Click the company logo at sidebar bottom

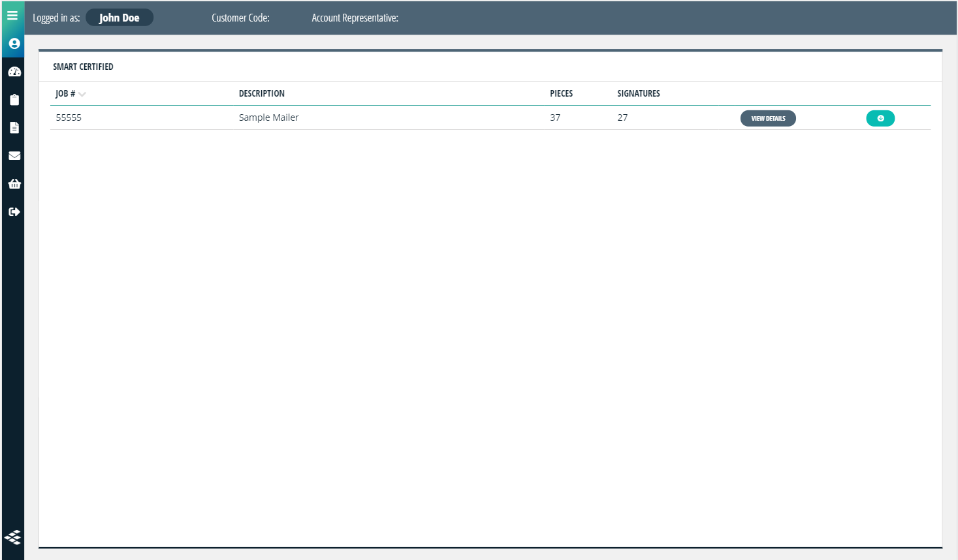coord(13,537)
